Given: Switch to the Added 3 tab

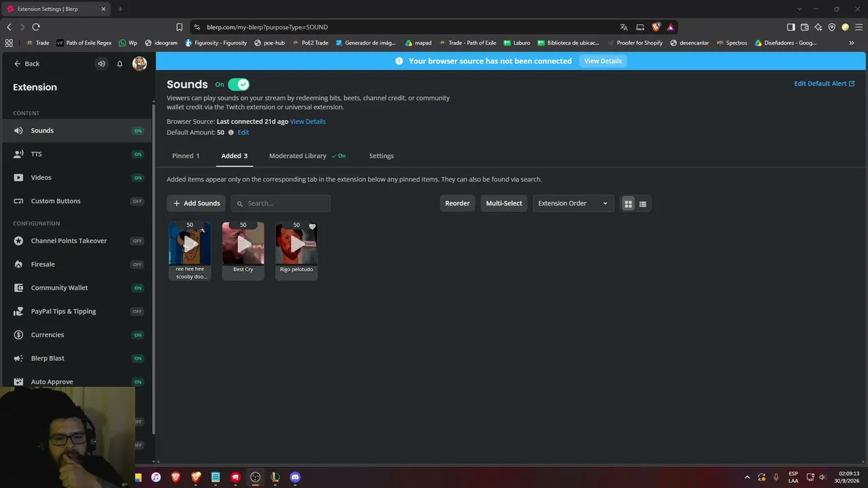Looking at the screenshot, I should point(235,156).
